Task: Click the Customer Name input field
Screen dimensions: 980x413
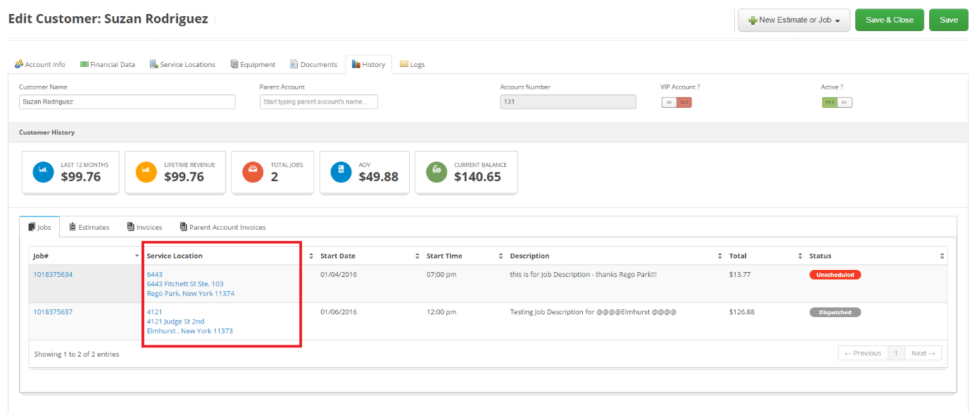Action: (127, 101)
